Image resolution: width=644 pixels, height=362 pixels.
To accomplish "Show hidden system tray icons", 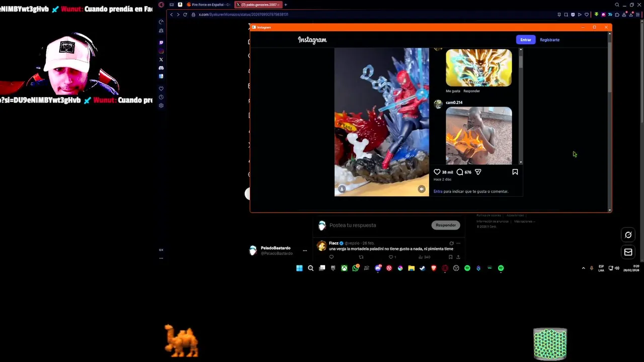I will tap(584, 268).
